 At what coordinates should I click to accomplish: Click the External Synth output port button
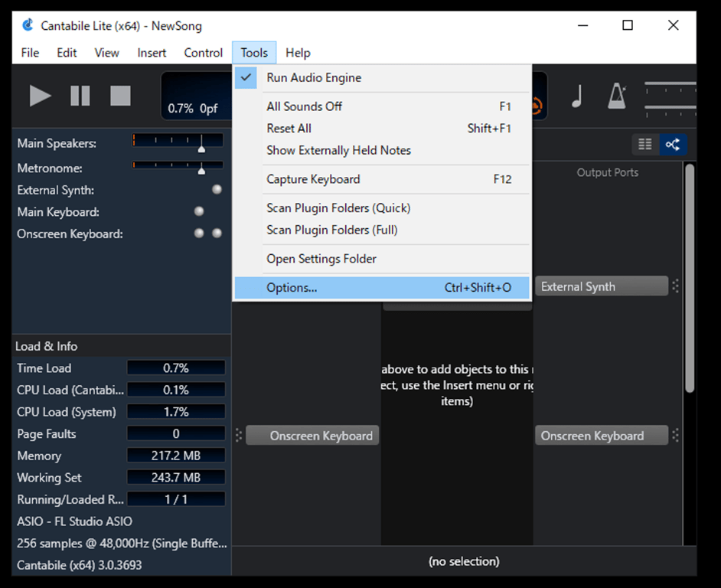(602, 286)
